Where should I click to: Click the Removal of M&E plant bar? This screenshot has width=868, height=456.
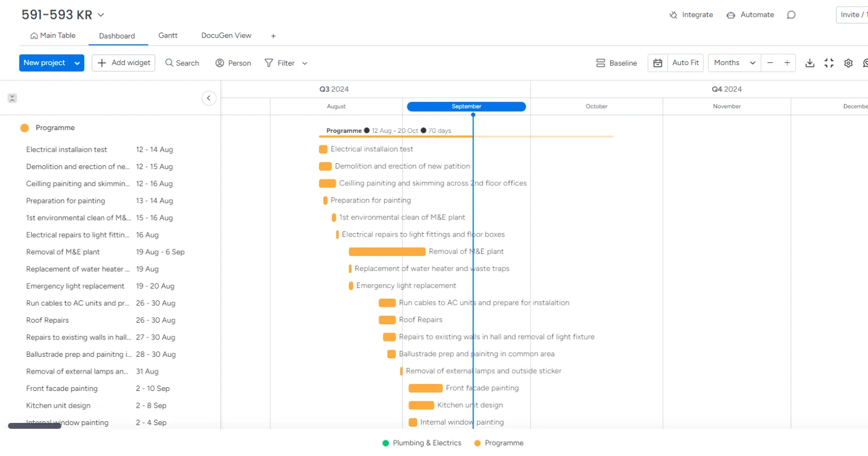tap(387, 252)
